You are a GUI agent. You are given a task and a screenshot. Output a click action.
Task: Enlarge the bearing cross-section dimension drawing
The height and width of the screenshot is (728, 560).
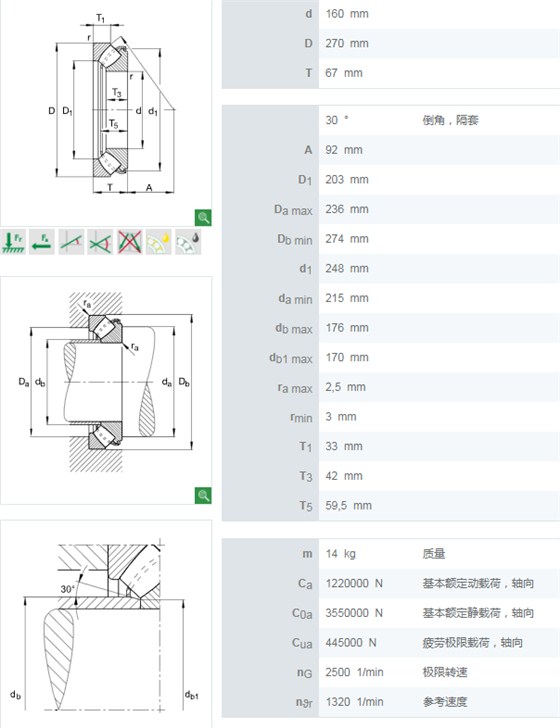click(203, 217)
